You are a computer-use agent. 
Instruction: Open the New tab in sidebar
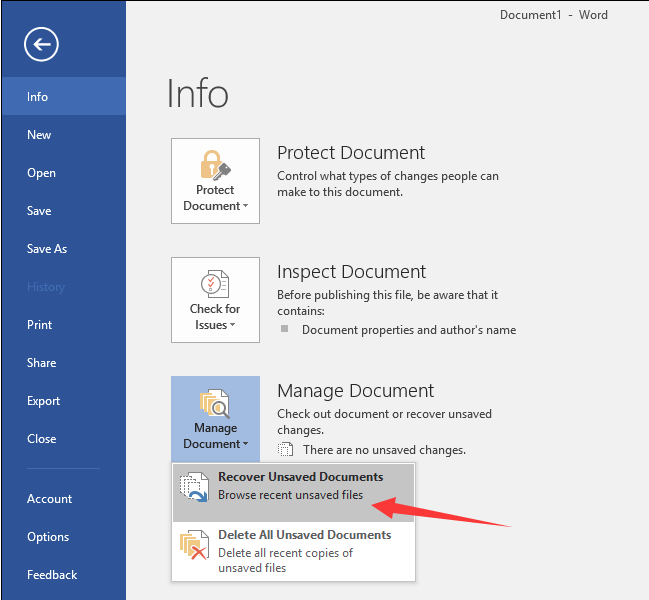39,135
